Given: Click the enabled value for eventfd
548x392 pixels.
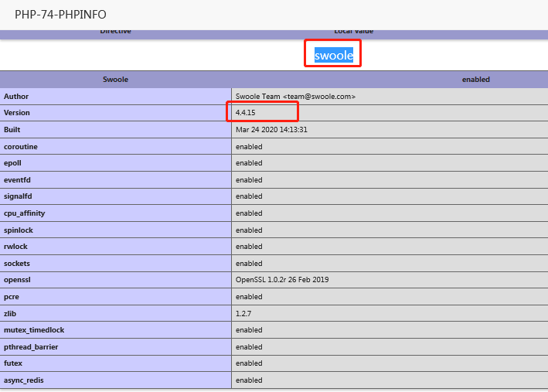Looking at the screenshot, I should [x=249, y=179].
